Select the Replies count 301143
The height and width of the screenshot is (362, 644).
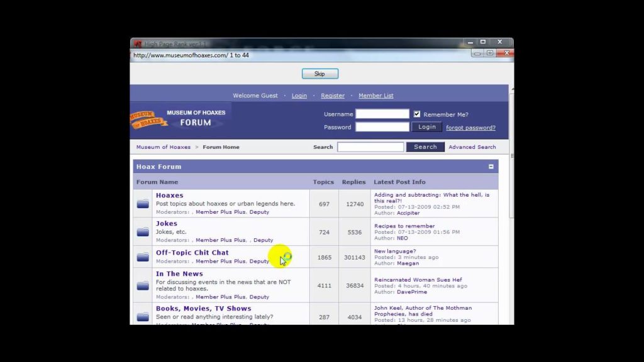pyautogui.click(x=355, y=257)
